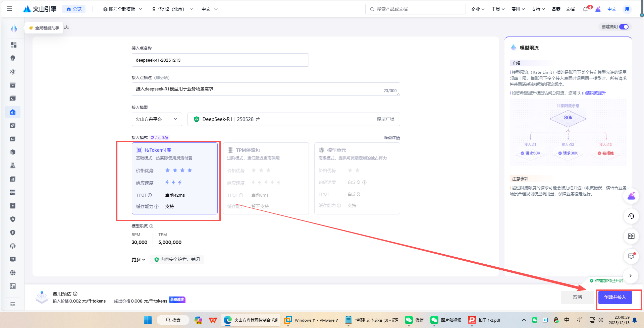Select the 模型单元 access mode card

coord(357,178)
